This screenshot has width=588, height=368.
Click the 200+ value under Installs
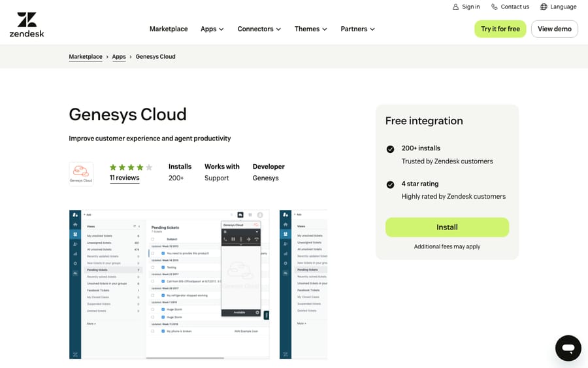(176, 178)
